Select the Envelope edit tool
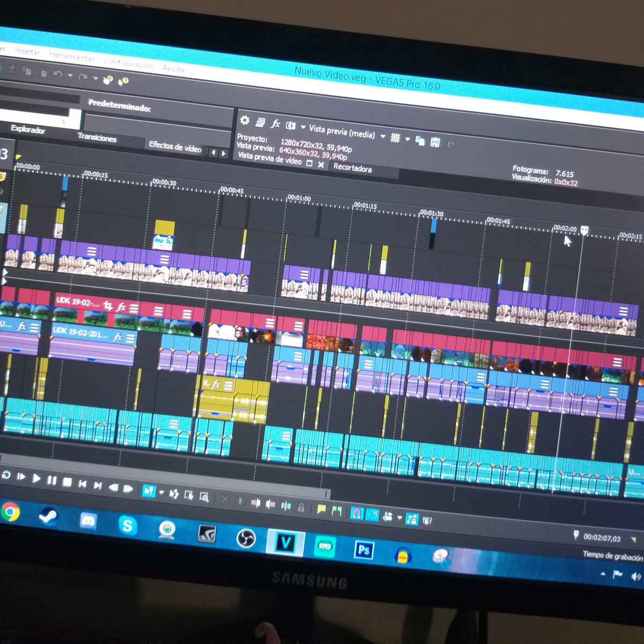The width and height of the screenshot is (644, 644). pyautogui.click(x=173, y=493)
